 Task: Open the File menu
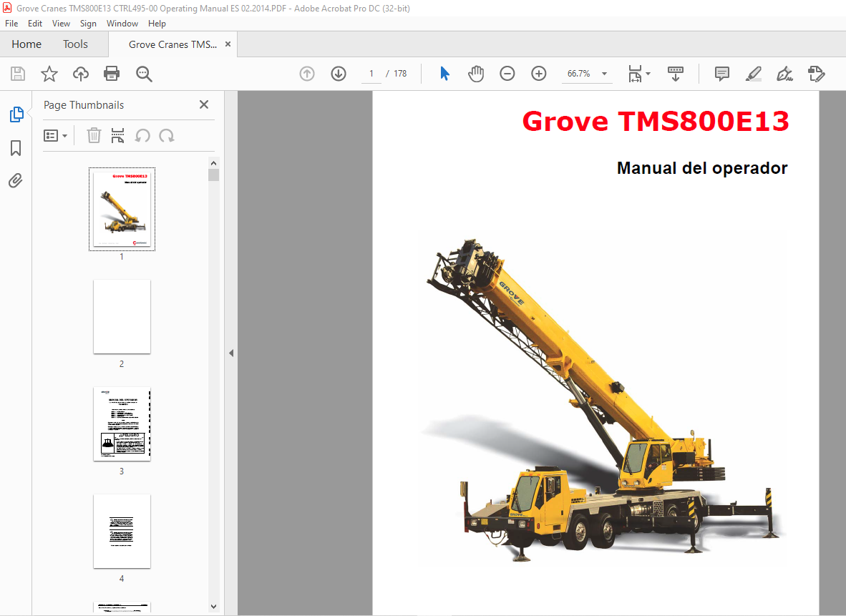point(11,23)
